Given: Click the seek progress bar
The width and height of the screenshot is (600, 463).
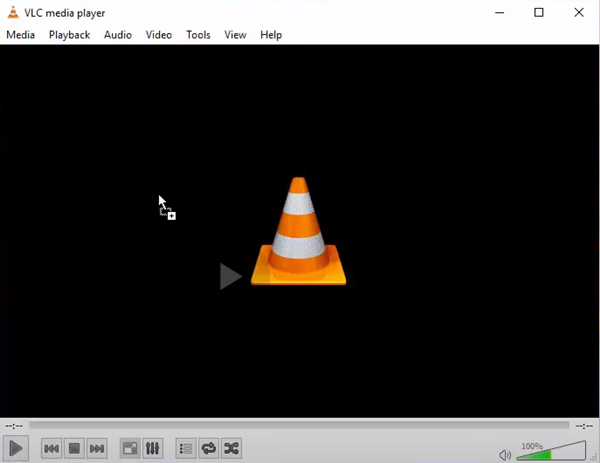Looking at the screenshot, I should click(299, 425).
